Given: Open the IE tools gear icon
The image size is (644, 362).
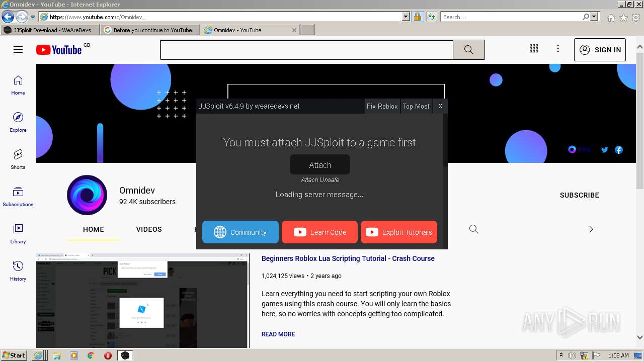Looking at the screenshot, I should (x=636, y=17).
